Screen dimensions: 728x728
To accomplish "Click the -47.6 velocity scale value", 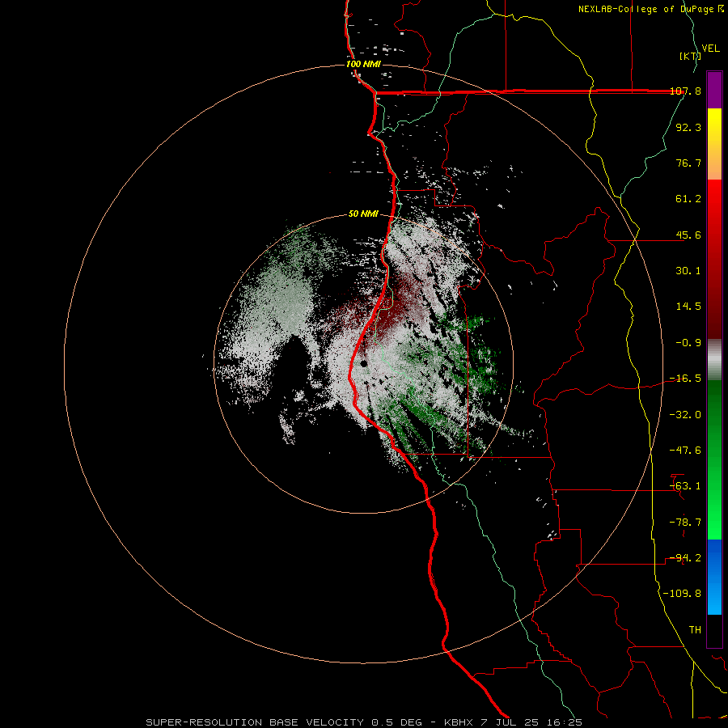I will (x=686, y=451).
